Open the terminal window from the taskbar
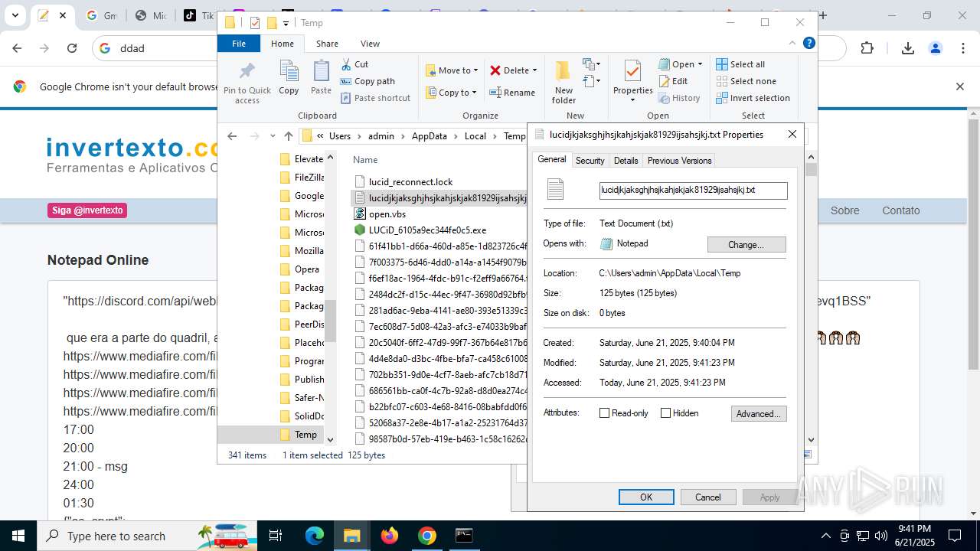This screenshot has height=551, width=980. click(464, 536)
